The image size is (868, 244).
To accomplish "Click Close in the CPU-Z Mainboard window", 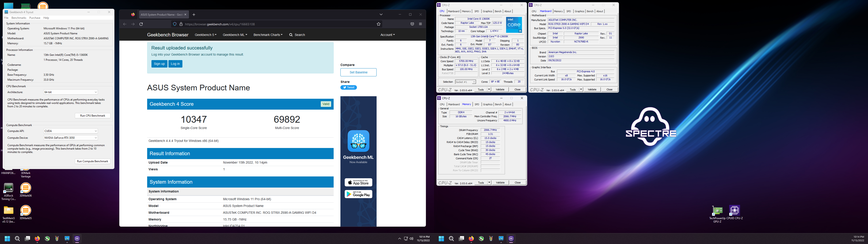I will click(x=609, y=90).
